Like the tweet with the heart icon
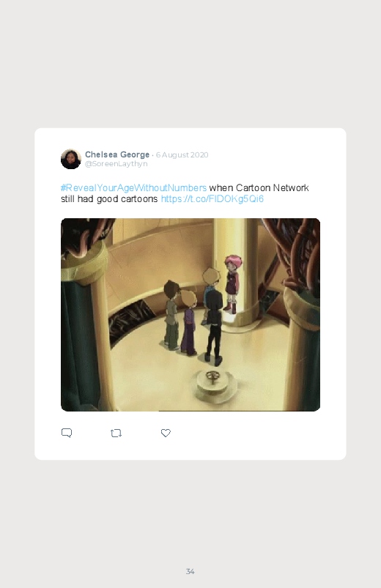This screenshot has width=381, height=588. 166,433
